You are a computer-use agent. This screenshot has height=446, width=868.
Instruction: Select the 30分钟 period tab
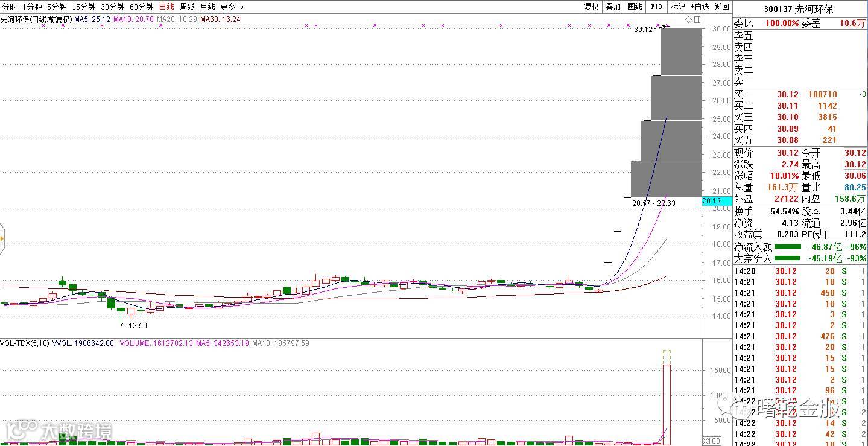113,7
